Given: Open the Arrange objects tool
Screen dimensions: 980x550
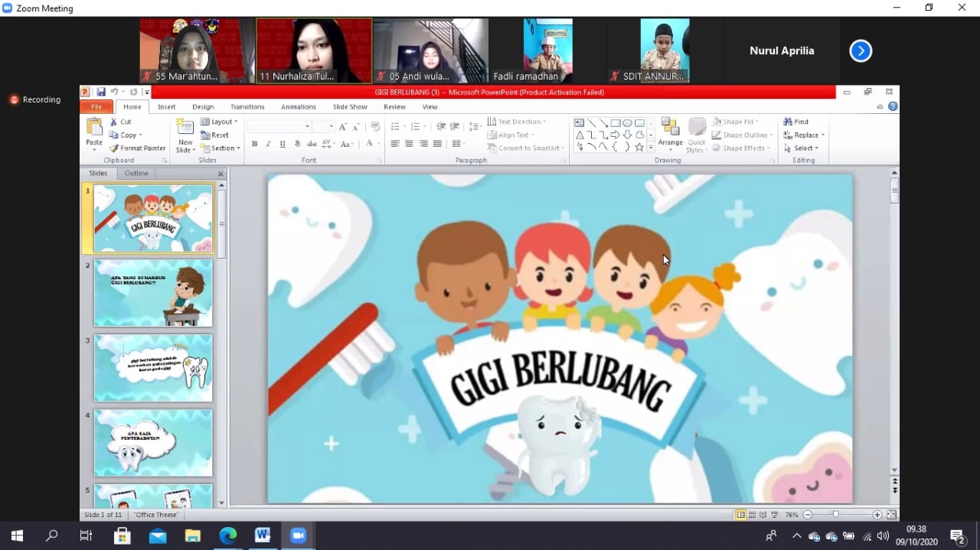Looking at the screenshot, I should [x=670, y=133].
